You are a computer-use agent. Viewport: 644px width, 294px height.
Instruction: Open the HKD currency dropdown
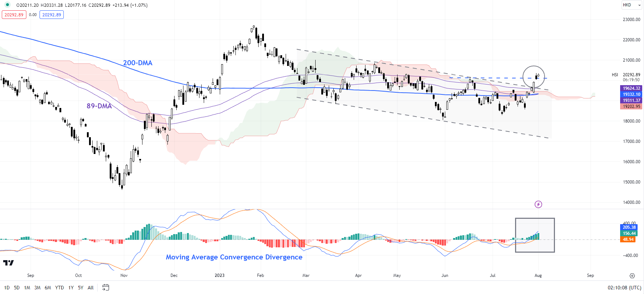point(632,5)
